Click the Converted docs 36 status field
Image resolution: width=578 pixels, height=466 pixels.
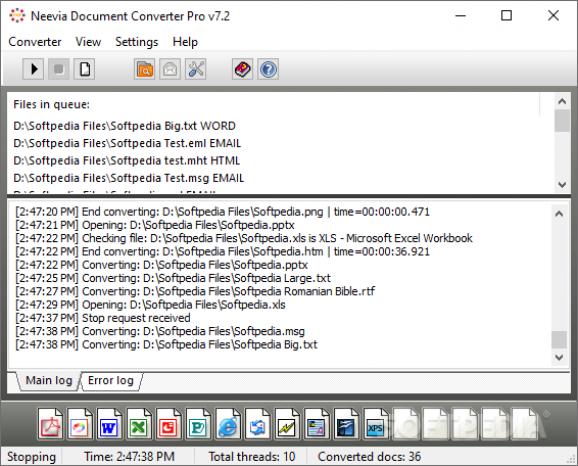click(x=369, y=456)
